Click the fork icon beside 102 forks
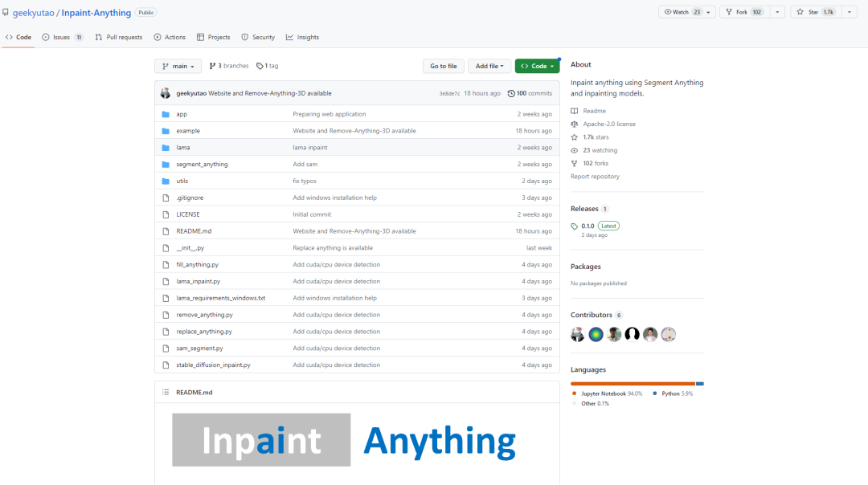 tap(574, 163)
